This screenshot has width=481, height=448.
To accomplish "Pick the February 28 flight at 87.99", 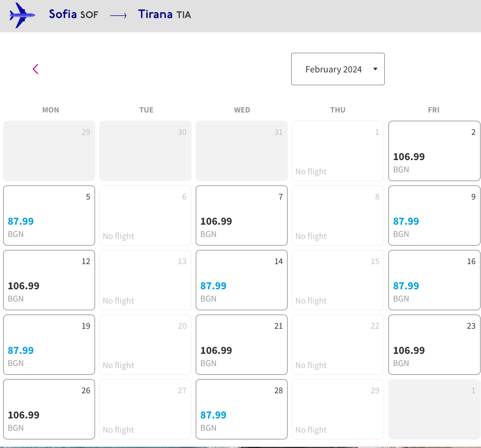I will [x=242, y=409].
